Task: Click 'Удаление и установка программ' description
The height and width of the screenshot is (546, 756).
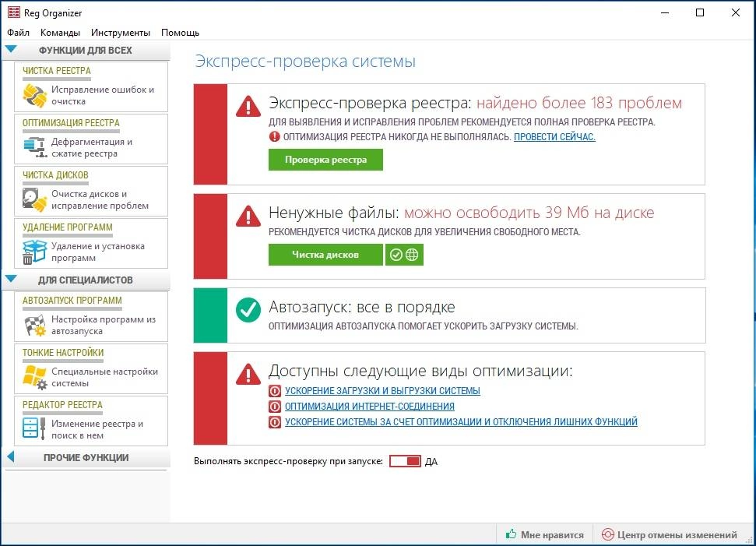Action: pos(98,252)
